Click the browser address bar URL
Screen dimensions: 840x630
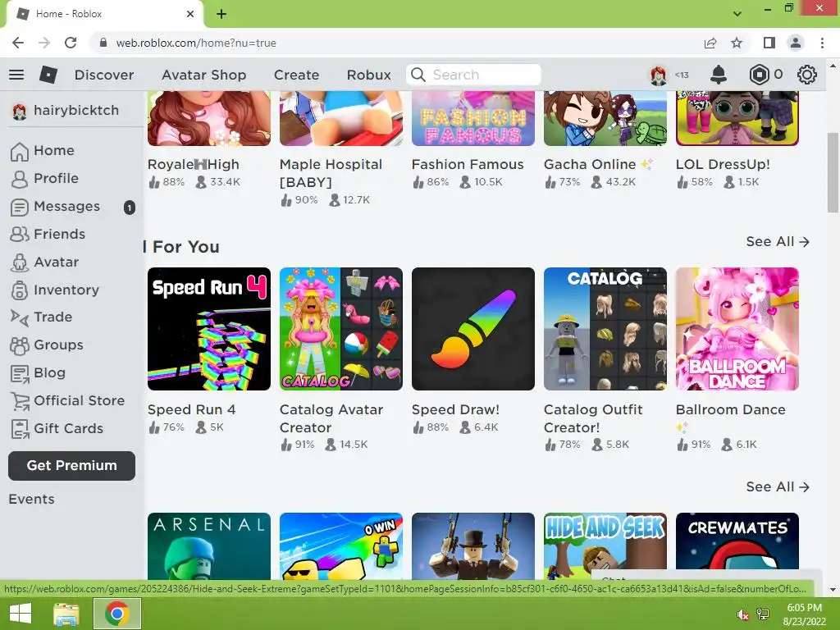[x=196, y=43]
